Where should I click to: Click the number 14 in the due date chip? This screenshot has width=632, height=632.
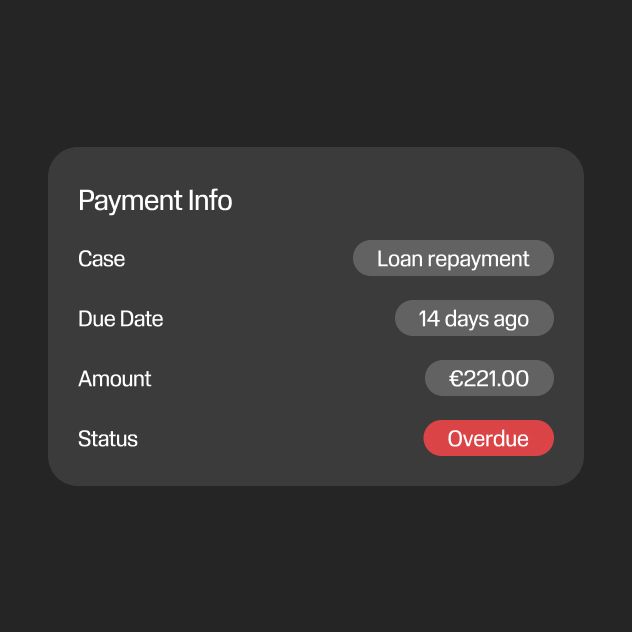pos(429,318)
